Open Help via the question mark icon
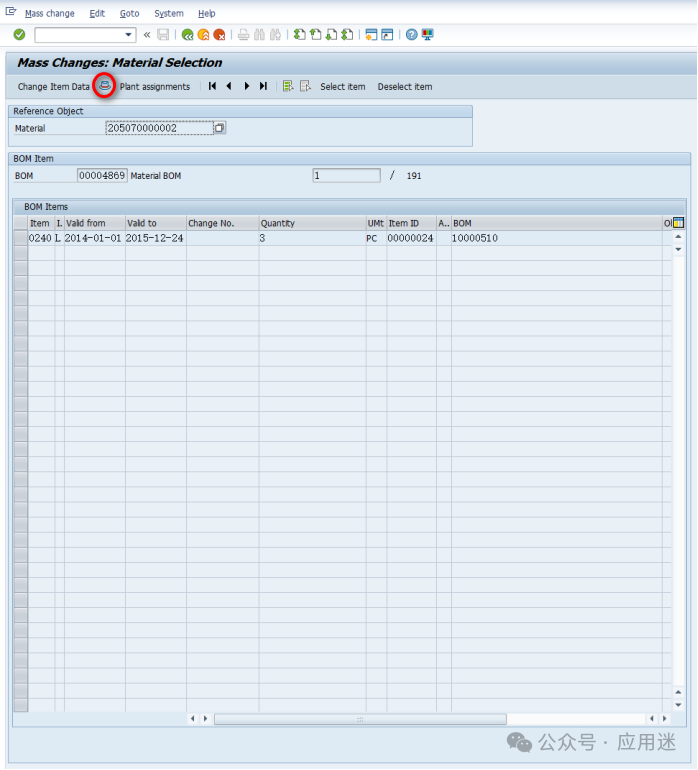Image resolution: width=698 pixels, height=770 pixels. (x=411, y=35)
